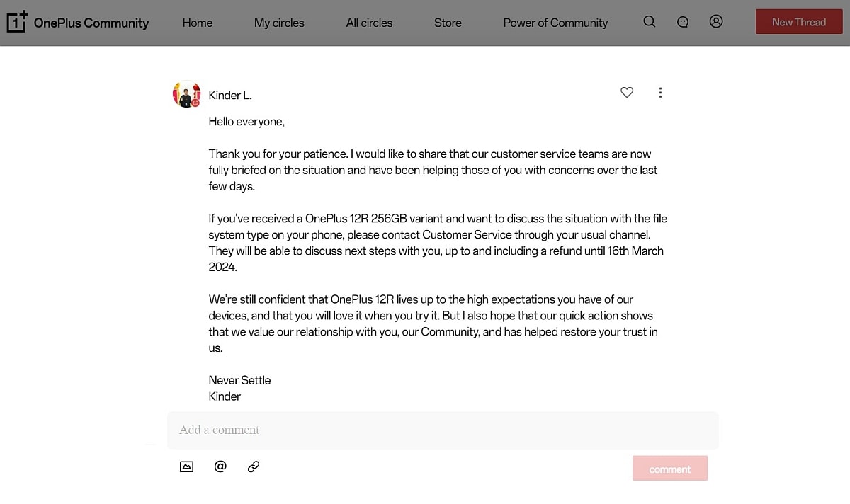The image size is (850, 504).
Task: Open My circles from navigation
Action: [x=279, y=23]
